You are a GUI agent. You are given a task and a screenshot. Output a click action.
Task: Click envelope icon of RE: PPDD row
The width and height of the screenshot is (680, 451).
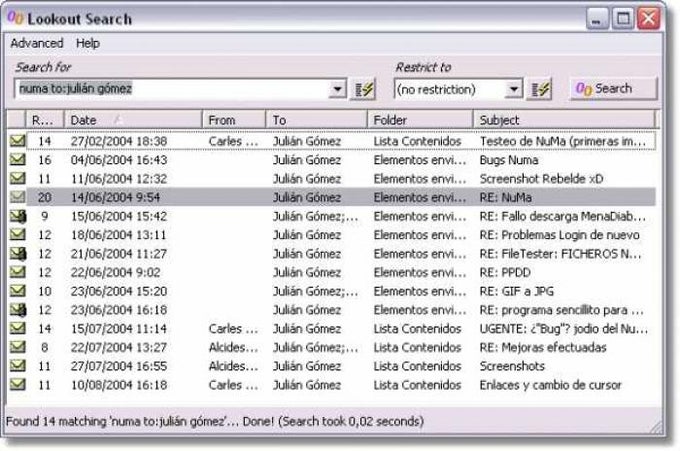(17, 272)
